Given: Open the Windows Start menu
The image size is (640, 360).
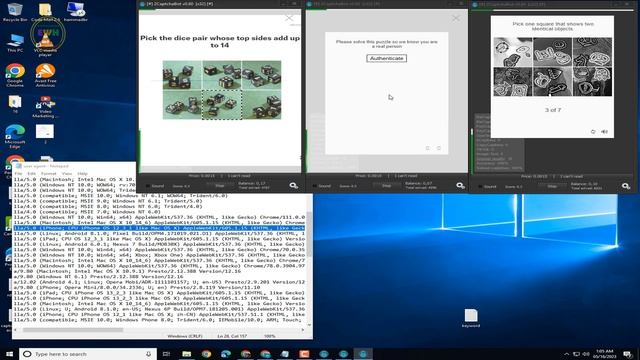Looking at the screenshot, I should pos(9,354).
